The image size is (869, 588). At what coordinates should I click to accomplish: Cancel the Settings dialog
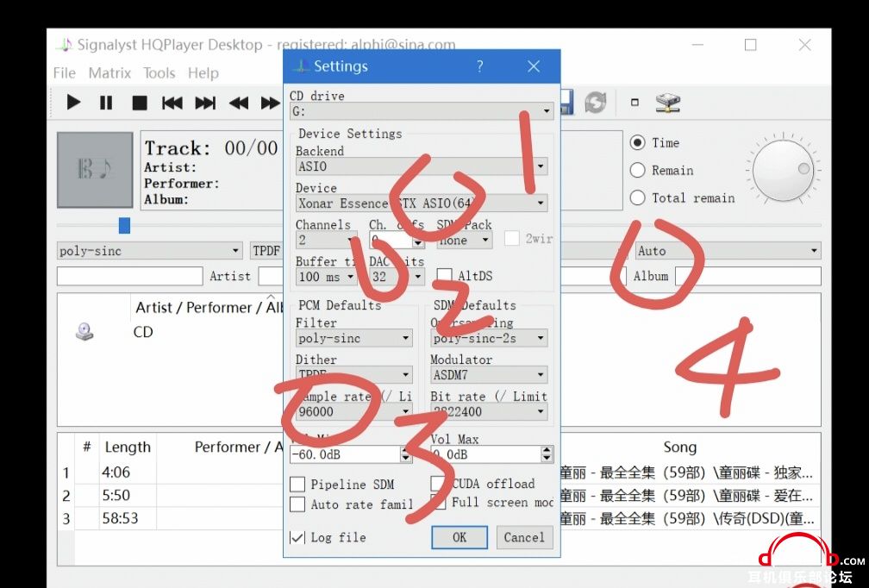click(524, 537)
